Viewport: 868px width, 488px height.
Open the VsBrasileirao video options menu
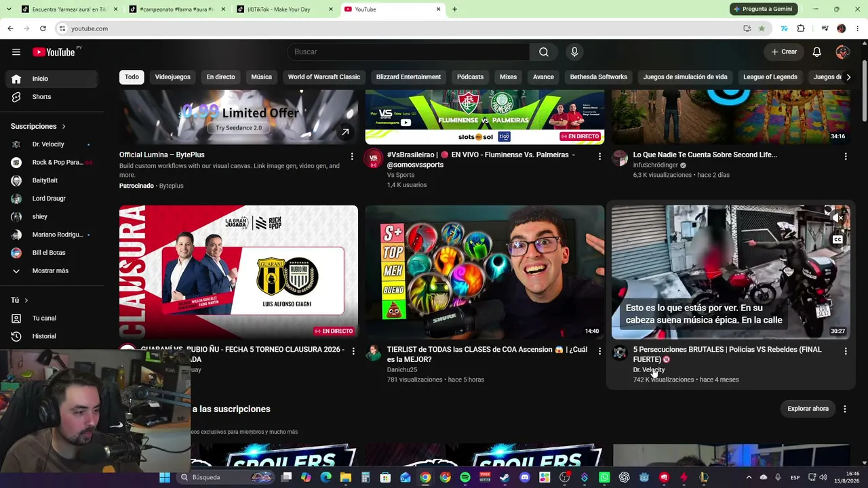click(x=599, y=157)
